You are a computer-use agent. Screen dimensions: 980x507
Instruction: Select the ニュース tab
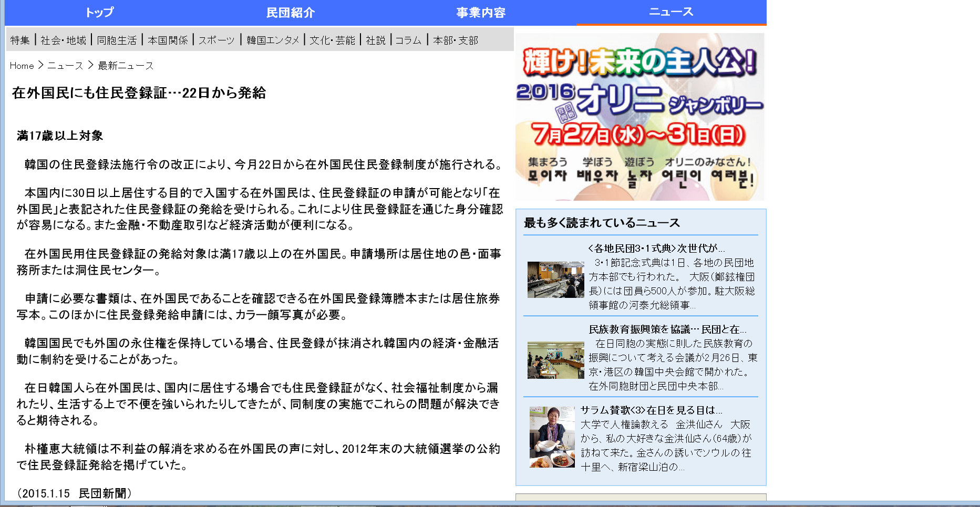[672, 13]
